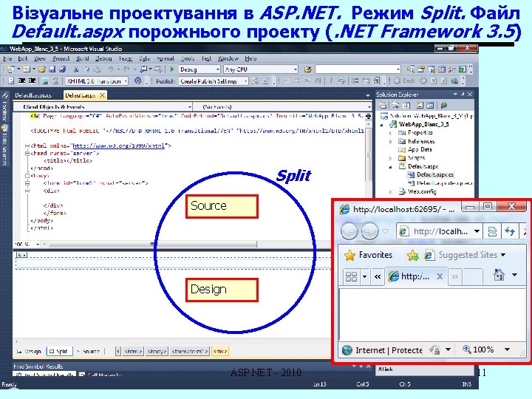The height and width of the screenshot is (399, 532).
Task: Click the <div> tag navigator button
Action: 220,352
